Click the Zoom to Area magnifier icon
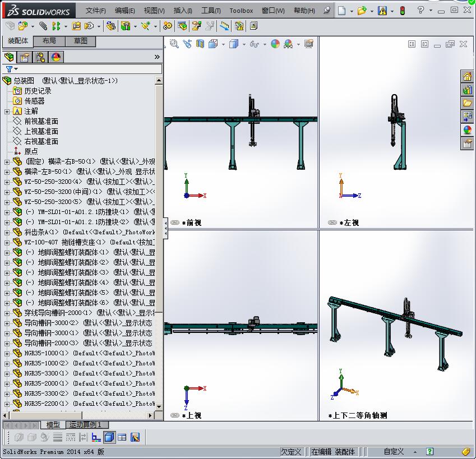Screen dimensions: 476x459 click(174, 44)
